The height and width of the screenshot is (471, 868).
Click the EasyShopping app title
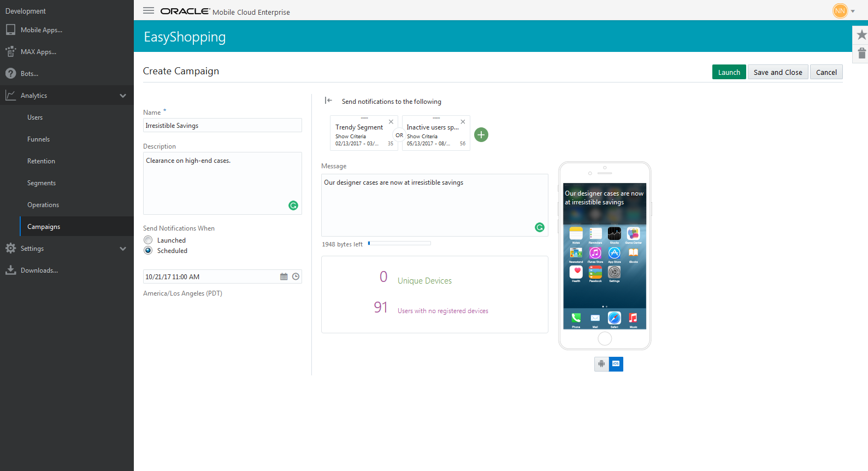(x=185, y=37)
